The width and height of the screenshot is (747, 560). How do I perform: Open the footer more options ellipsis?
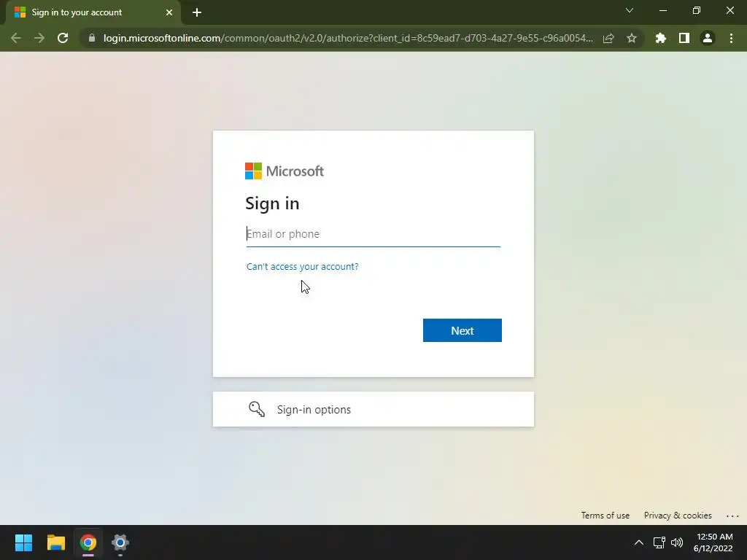pyautogui.click(x=732, y=516)
